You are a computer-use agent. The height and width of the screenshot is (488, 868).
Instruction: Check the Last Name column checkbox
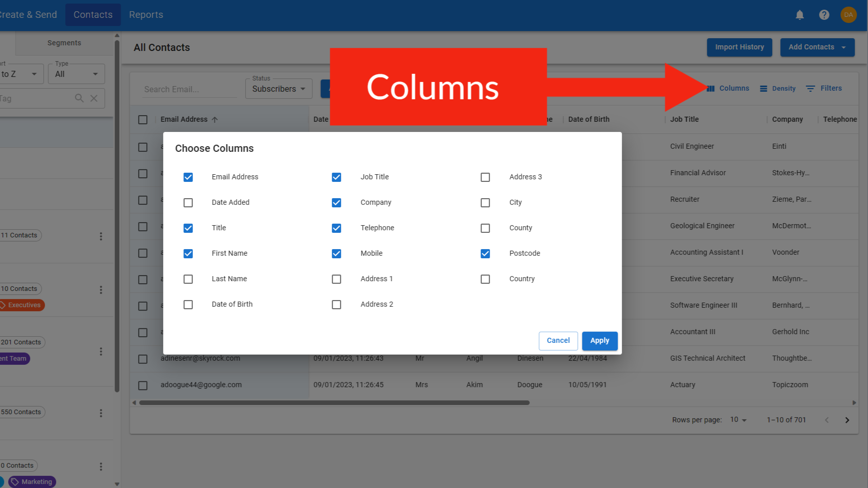point(188,279)
